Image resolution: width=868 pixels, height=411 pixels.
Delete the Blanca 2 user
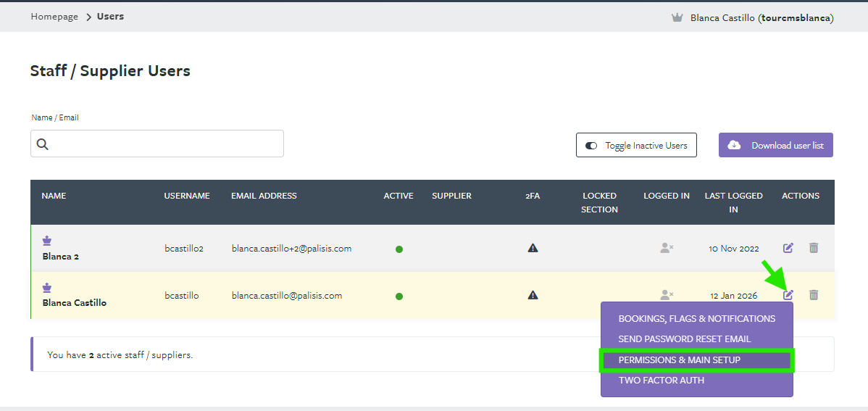coord(813,248)
